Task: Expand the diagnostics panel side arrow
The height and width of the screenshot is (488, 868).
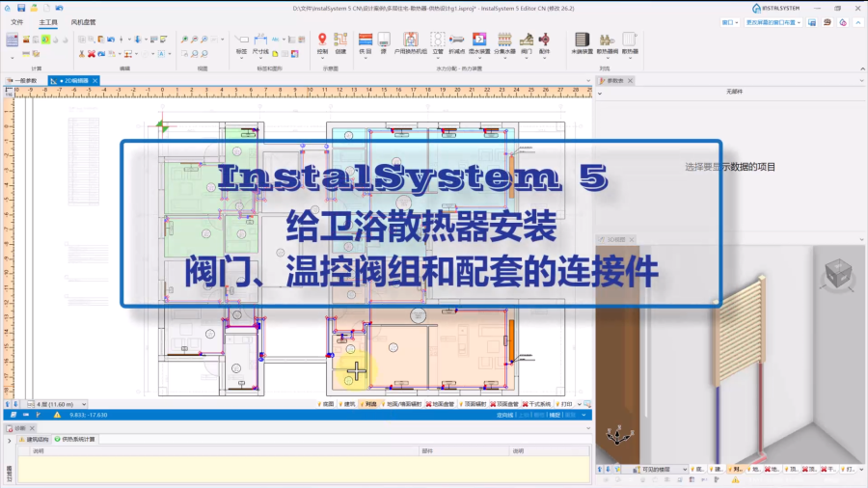Action: pos(9,441)
